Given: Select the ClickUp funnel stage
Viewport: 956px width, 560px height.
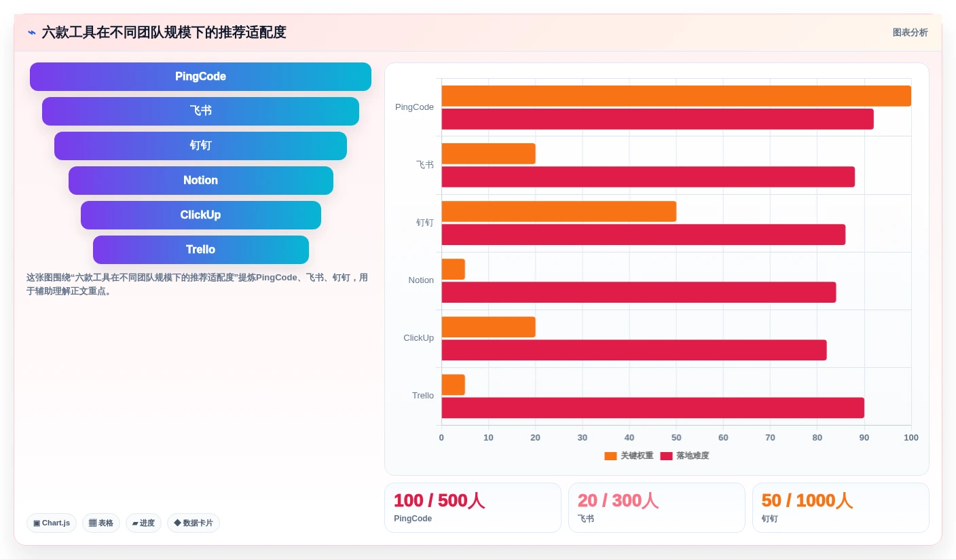Looking at the screenshot, I should 200,215.
